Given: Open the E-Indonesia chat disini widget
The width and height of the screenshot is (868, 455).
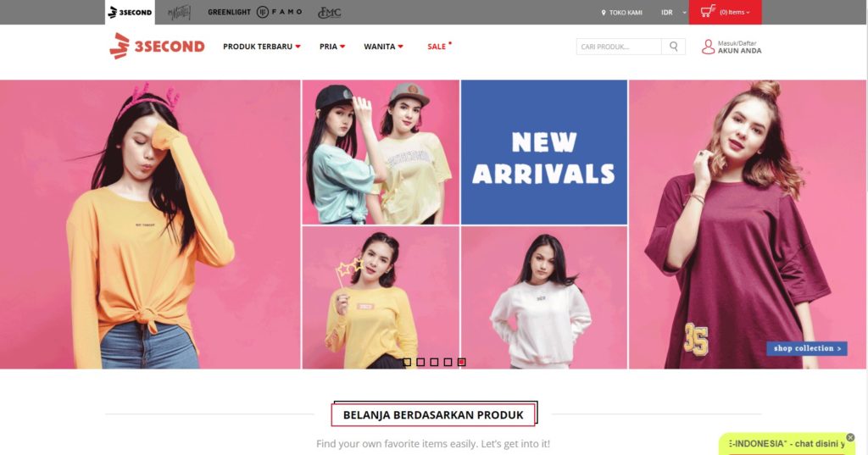Looking at the screenshot, I should [786, 444].
